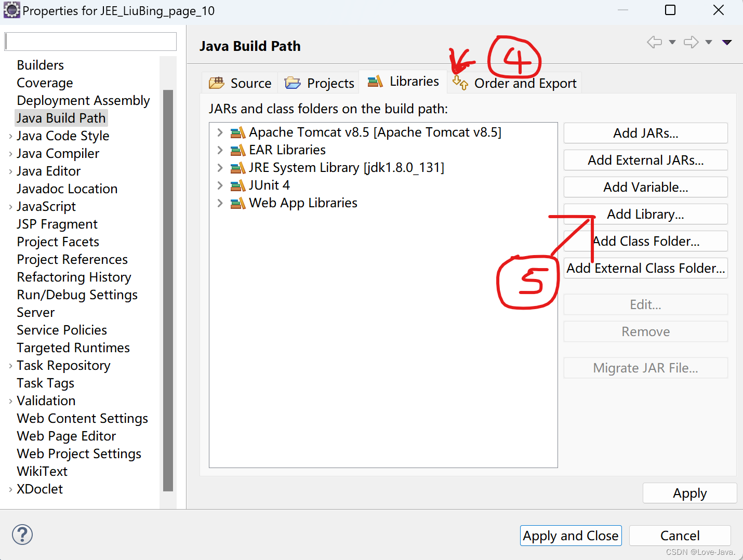Viewport: 743px width, 560px height.
Task: Open Run/Debug Settings page
Action: click(77, 295)
